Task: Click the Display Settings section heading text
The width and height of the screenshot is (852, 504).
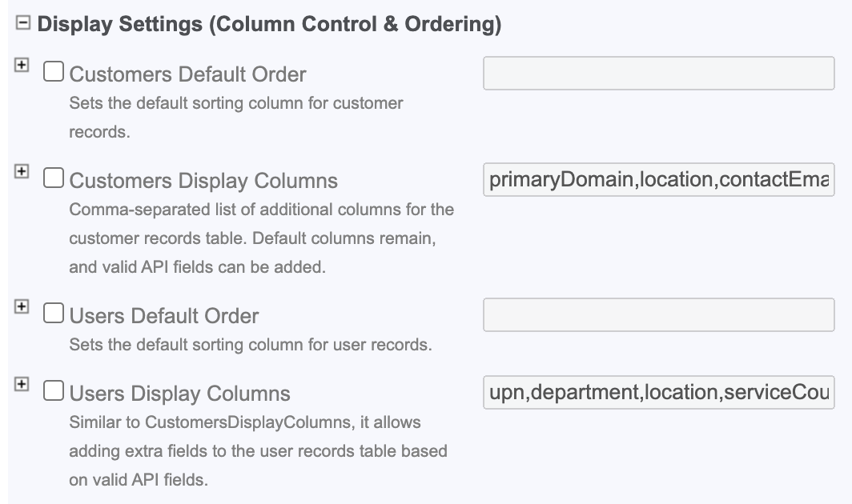Action: point(269,25)
